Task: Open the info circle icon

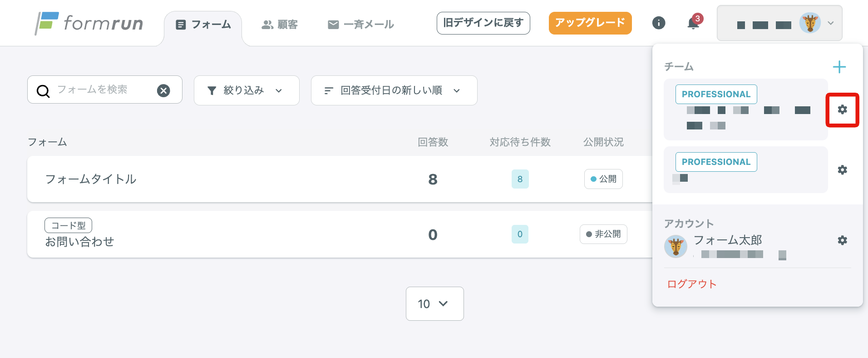Action: point(658,23)
